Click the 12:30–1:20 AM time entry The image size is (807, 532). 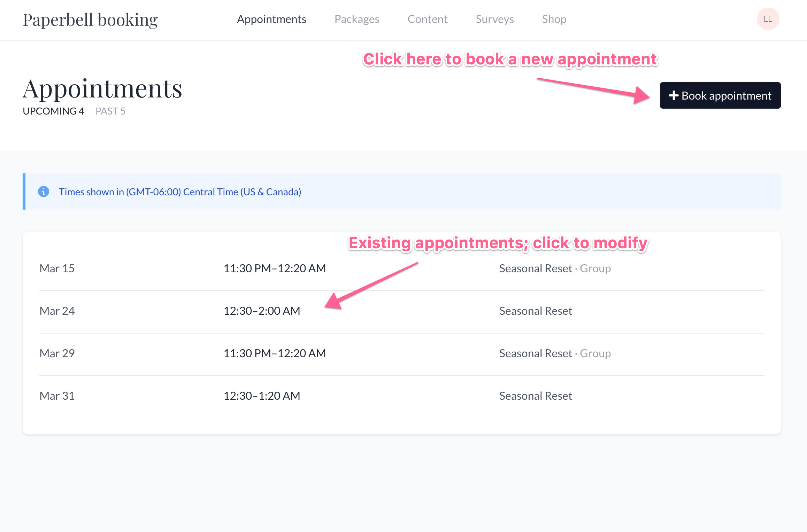click(x=262, y=396)
